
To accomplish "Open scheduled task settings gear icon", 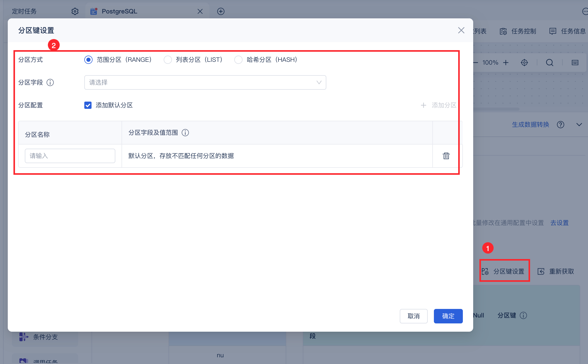I will (x=75, y=11).
